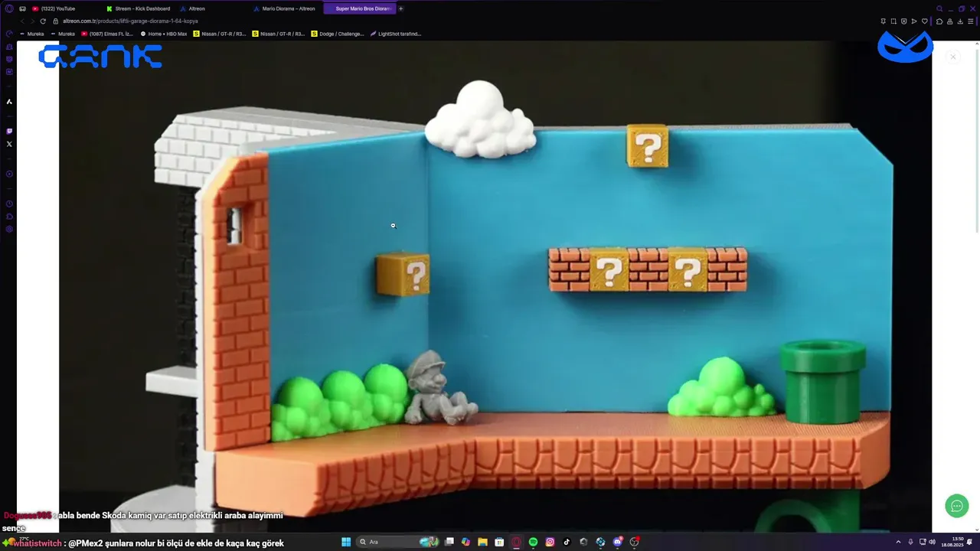Close the image lightbox with the X
Image resolution: width=980 pixels, height=551 pixels.
click(953, 57)
